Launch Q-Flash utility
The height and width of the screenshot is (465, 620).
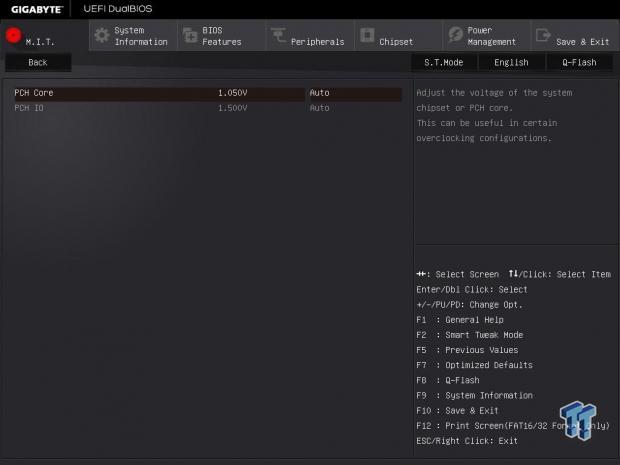[x=579, y=62]
